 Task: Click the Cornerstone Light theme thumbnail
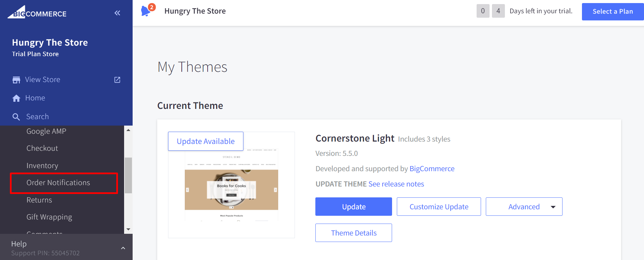pyautogui.click(x=231, y=185)
